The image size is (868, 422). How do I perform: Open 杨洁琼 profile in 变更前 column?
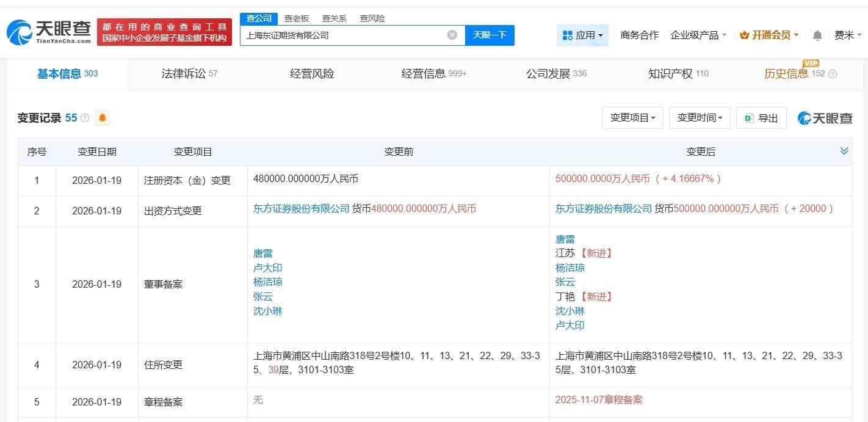(x=268, y=282)
